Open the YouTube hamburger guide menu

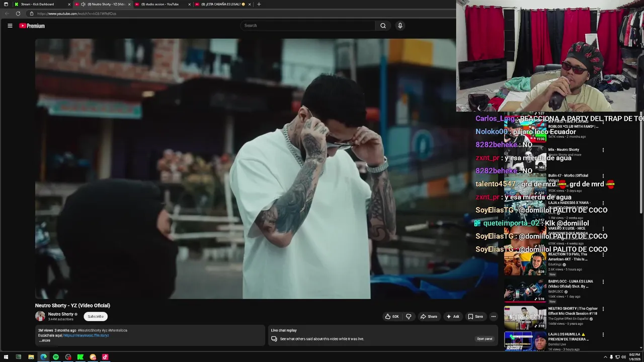click(10, 26)
